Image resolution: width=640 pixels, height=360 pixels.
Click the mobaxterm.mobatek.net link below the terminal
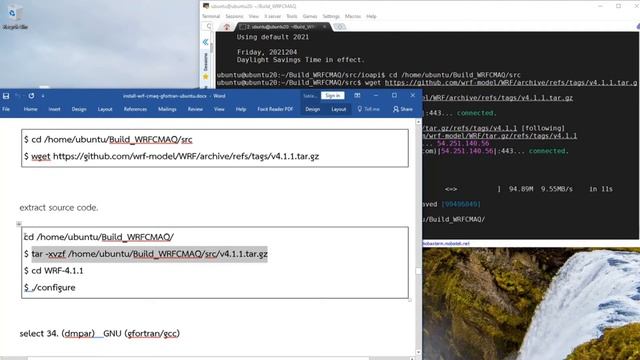[446, 243]
